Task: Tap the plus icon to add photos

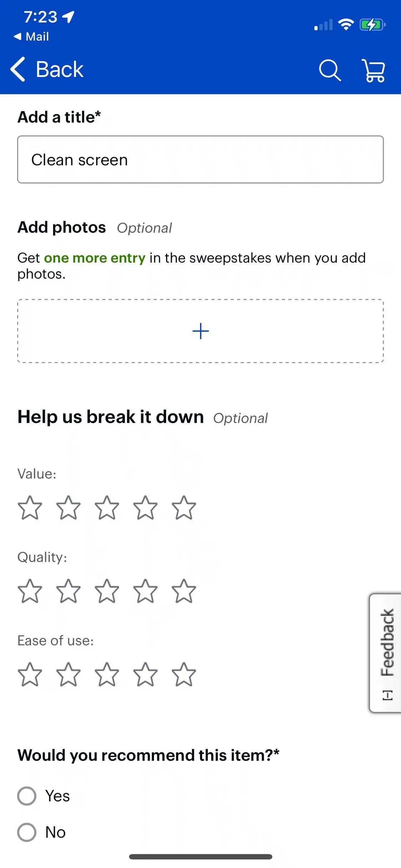Action: point(201,331)
